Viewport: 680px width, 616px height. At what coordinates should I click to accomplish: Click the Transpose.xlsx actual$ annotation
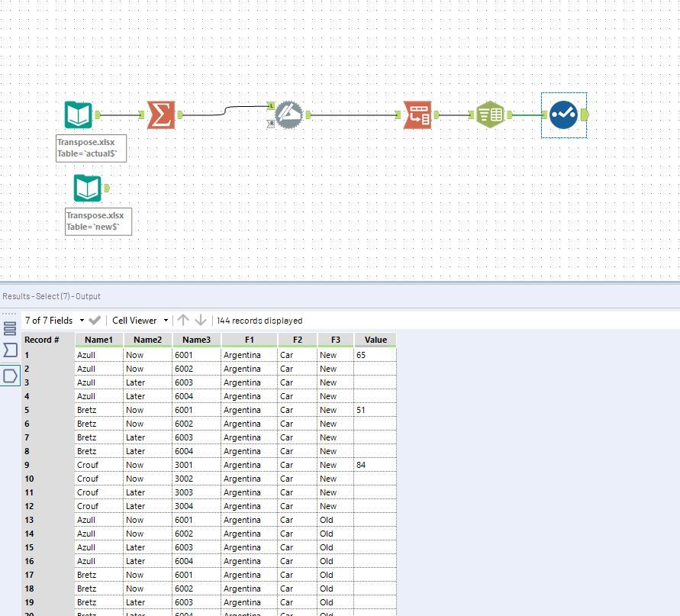91,148
